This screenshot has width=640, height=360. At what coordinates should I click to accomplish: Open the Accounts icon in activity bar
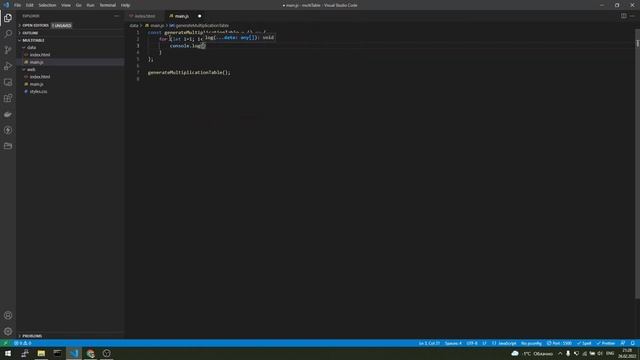point(8,316)
